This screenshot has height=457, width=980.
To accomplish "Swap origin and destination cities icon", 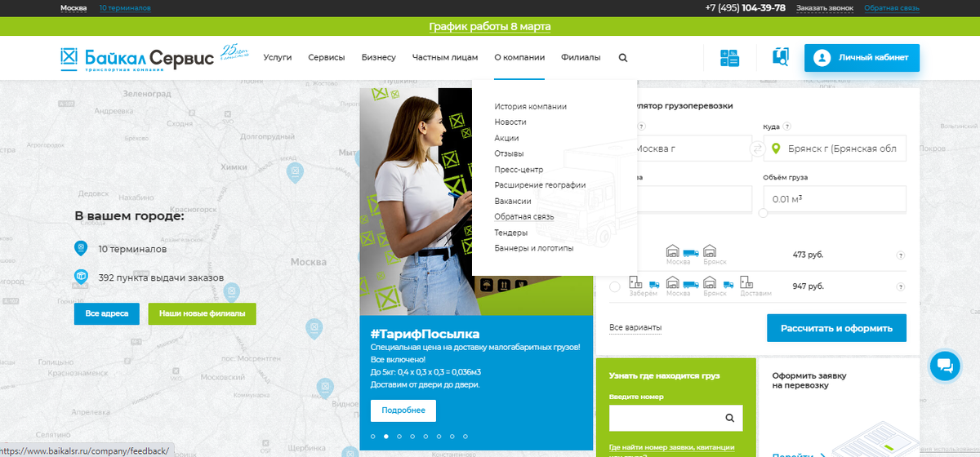I will coord(757,149).
